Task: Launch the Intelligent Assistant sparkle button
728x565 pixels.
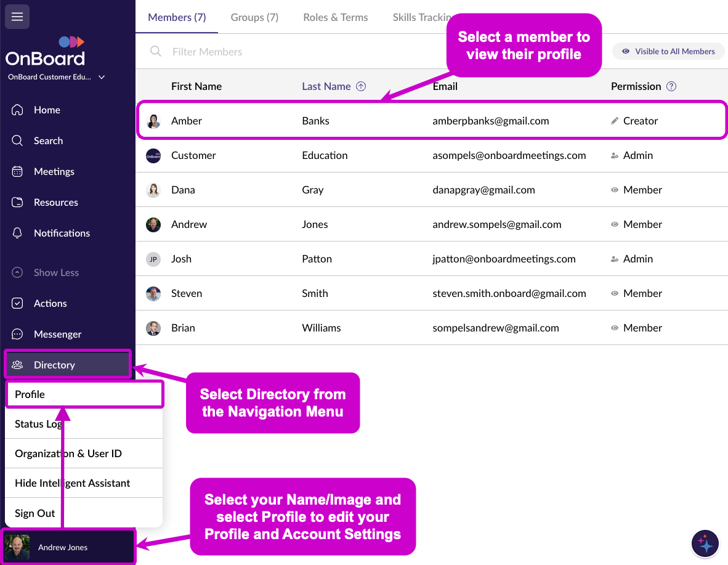Action: pyautogui.click(x=705, y=544)
